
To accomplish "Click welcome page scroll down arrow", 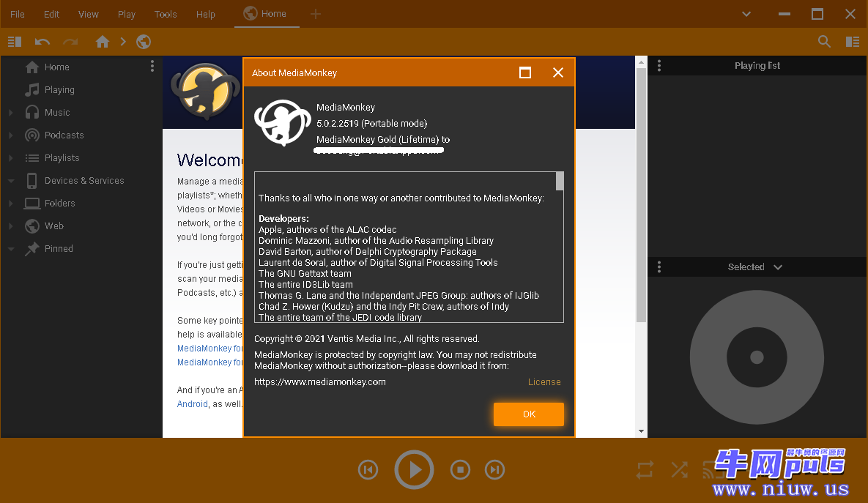I will [641, 431].
